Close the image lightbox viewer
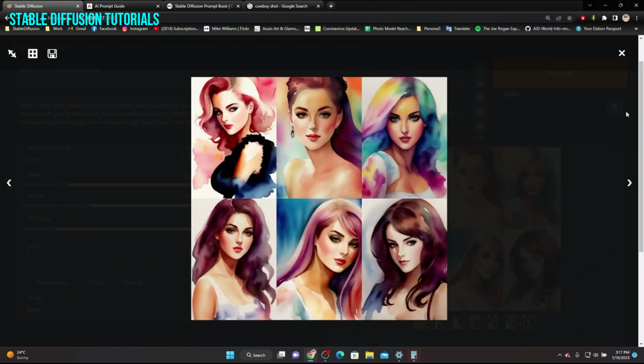 (x=622, y=53)
